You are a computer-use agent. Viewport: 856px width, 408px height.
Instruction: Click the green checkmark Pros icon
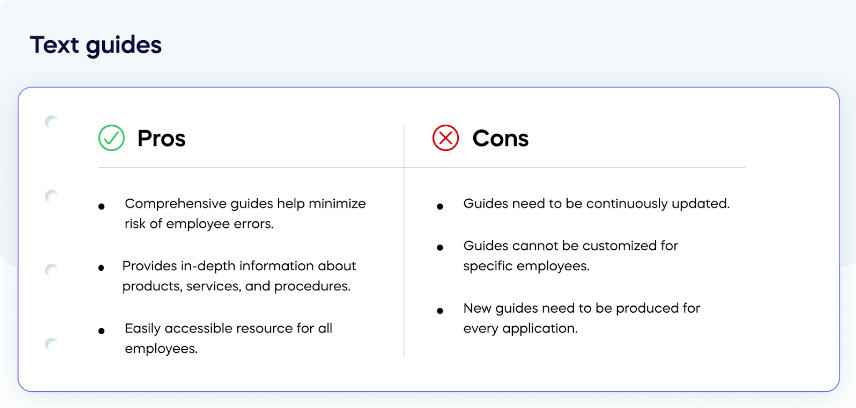[111, 138]
